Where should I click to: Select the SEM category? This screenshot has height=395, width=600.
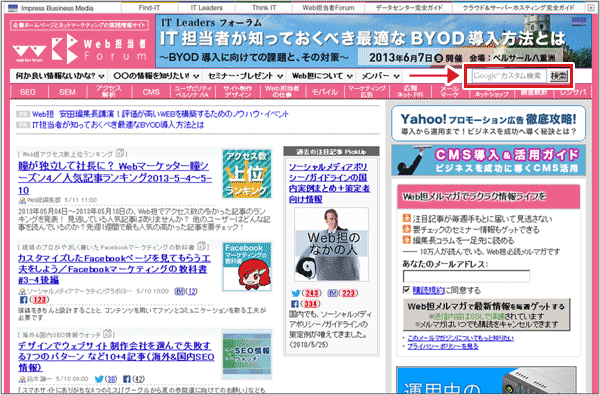pyautogui.click(x=67, y=92)
